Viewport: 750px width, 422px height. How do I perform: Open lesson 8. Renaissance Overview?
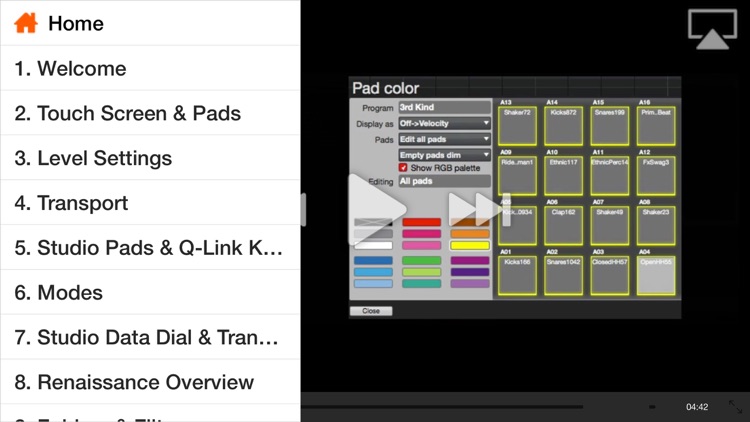click(150, 382)
